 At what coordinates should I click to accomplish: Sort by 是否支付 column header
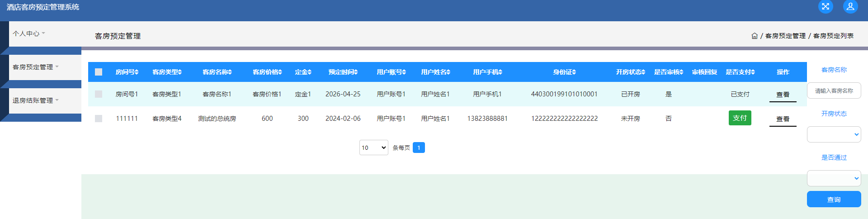pyautogui.click(x=740, y=72)
